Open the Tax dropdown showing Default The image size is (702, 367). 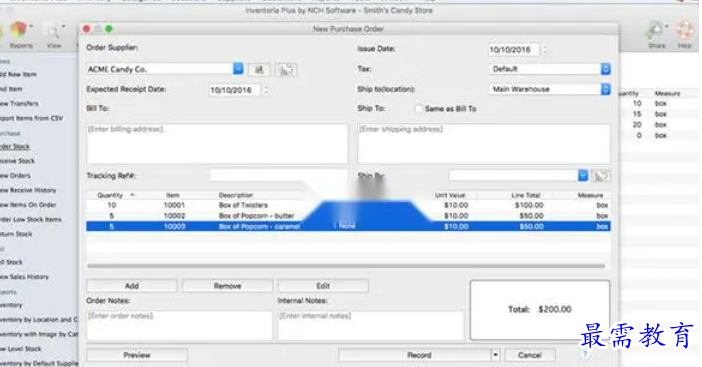click(605, 69)
